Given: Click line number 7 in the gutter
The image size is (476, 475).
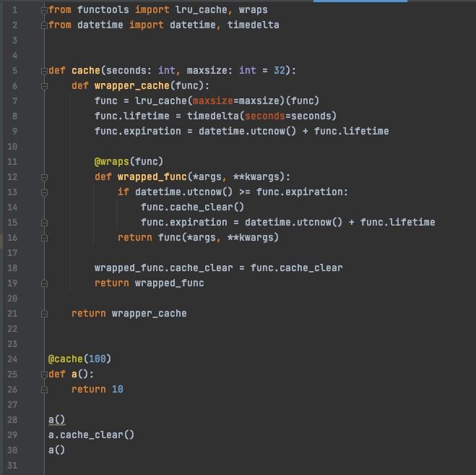Looking at the screenshot, I should click(x=14, y=101).
